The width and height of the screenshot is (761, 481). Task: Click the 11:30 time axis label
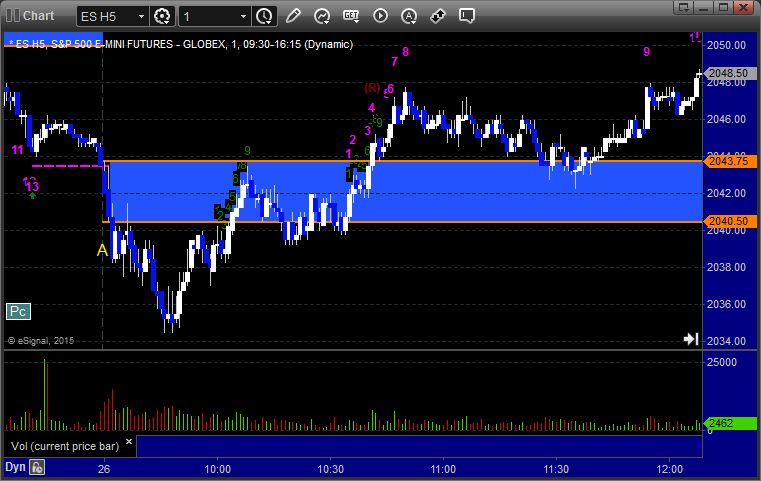pos(556,469)
